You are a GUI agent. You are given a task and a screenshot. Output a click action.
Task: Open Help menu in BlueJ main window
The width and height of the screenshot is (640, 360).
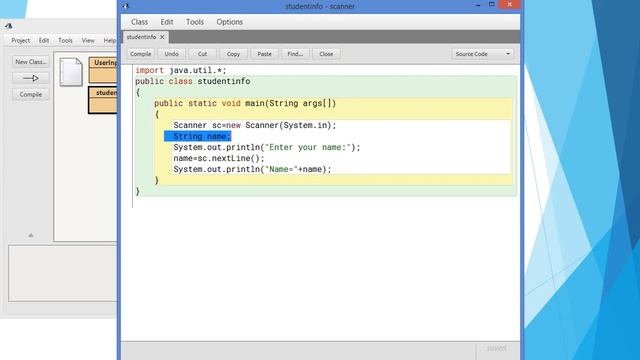coord(109,40)
